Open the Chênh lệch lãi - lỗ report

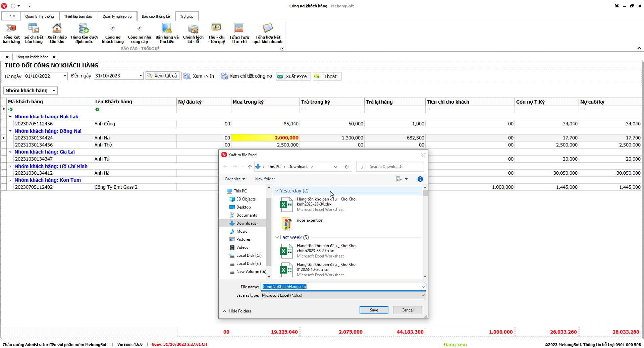193,33
